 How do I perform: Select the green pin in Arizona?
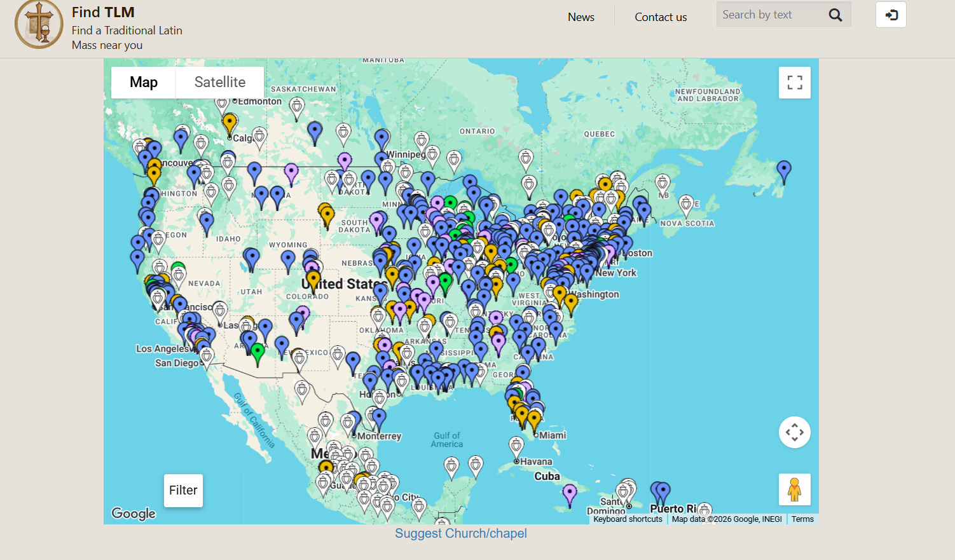click(258, 354)
